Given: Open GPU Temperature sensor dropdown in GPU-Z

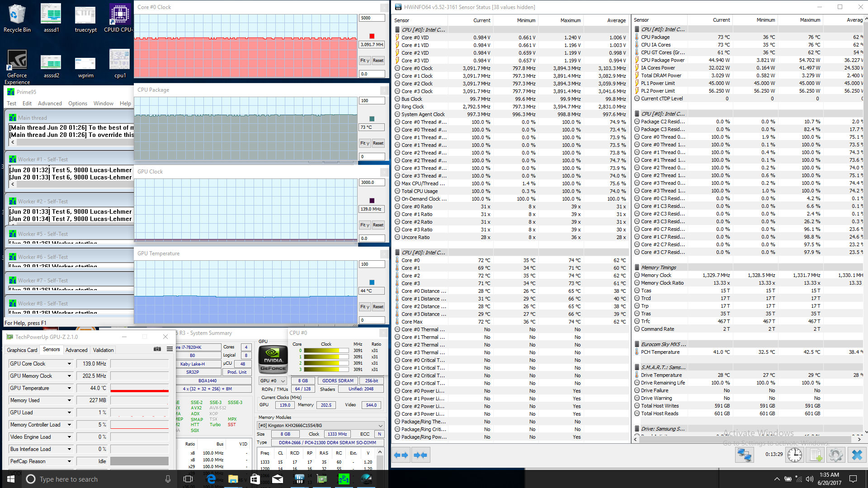Looking at the screenshot, I should (69, 388).
